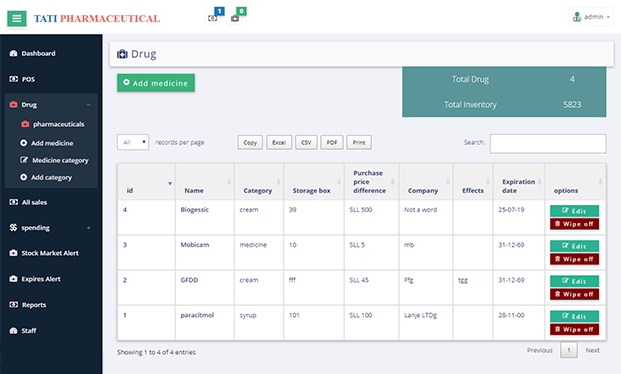Click Wipe off for paracitmol row
This screenshot has height=374, width=621.
pos(574,329)
